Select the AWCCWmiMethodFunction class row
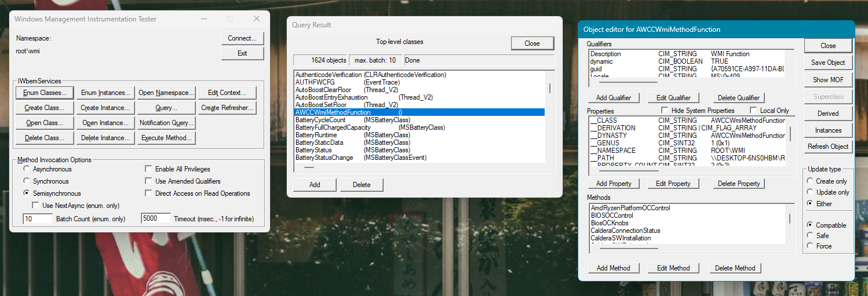 point(420,112)
